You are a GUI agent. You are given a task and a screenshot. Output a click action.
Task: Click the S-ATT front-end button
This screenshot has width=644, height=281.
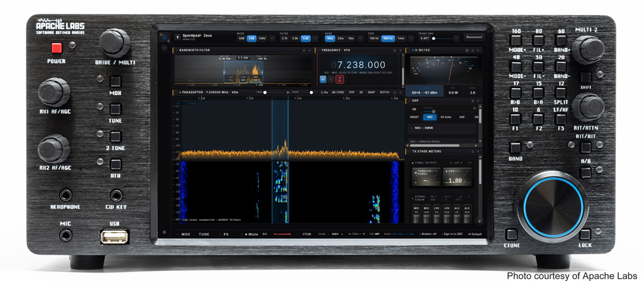click(x=425, y=38)
